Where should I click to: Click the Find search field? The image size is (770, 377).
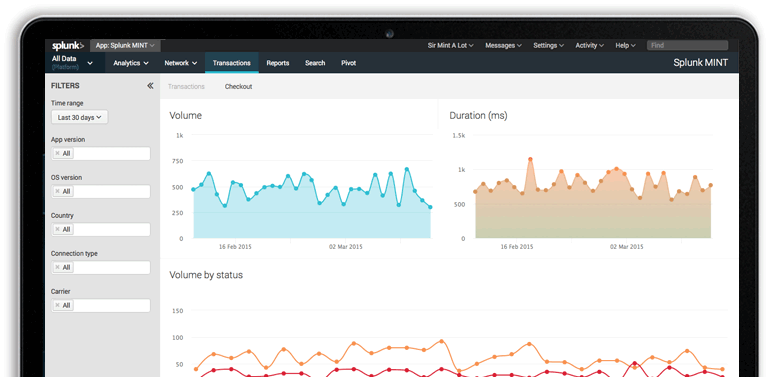687,45
